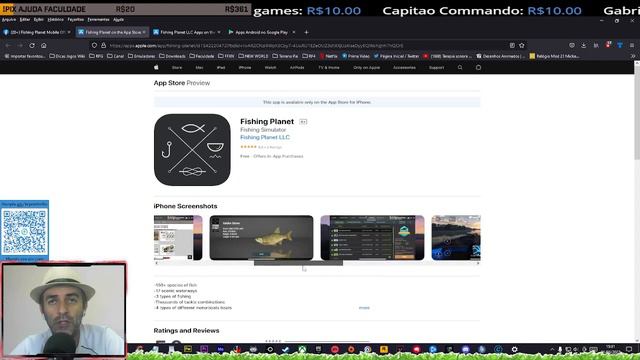
Task: Open the Histórico menu
Action: tap(56, 20)
